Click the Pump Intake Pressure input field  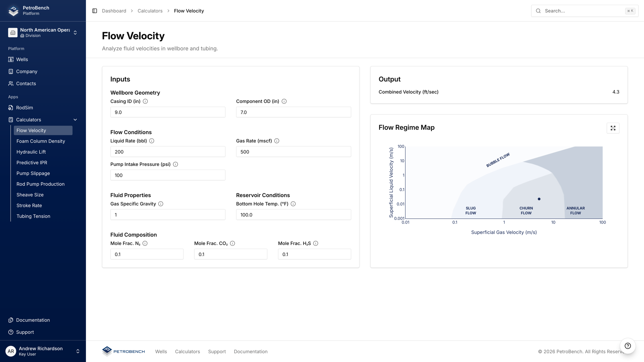tap(168, 175)
